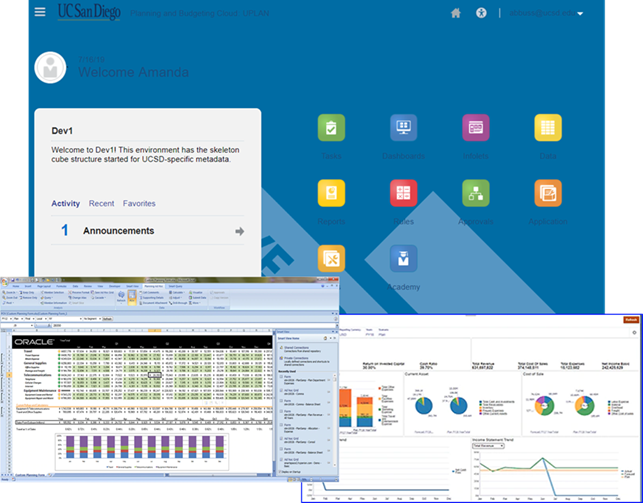This screenshot has width=643, height=503.
Task: Open the hamburger navigator menu
Action: coord(40,11)
